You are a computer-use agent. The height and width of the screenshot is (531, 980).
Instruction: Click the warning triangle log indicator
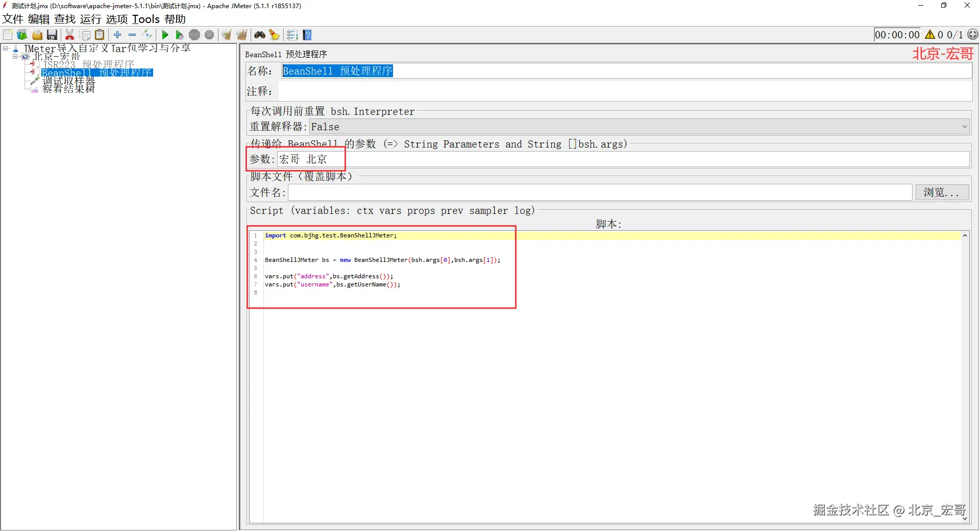click(930, 35)
